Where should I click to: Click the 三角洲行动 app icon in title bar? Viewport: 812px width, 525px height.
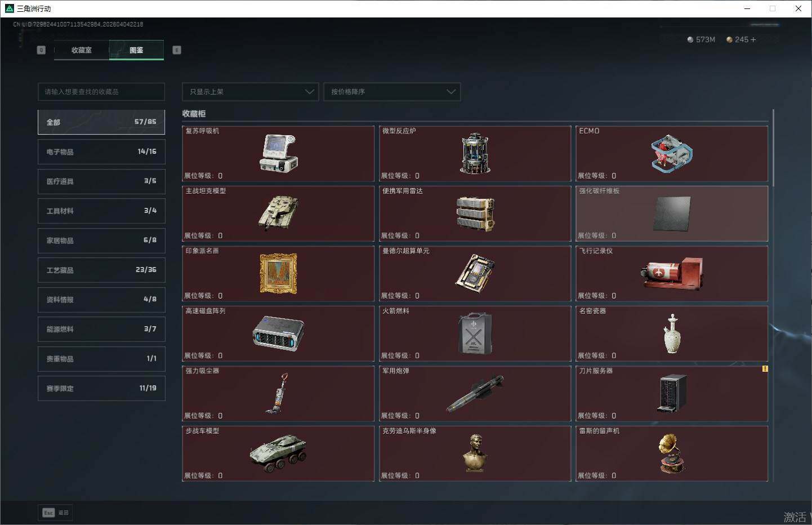coord(9,8)
